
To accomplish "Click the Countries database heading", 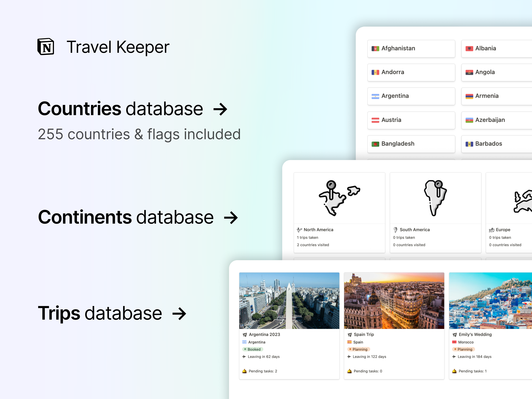I will (121, 109).
